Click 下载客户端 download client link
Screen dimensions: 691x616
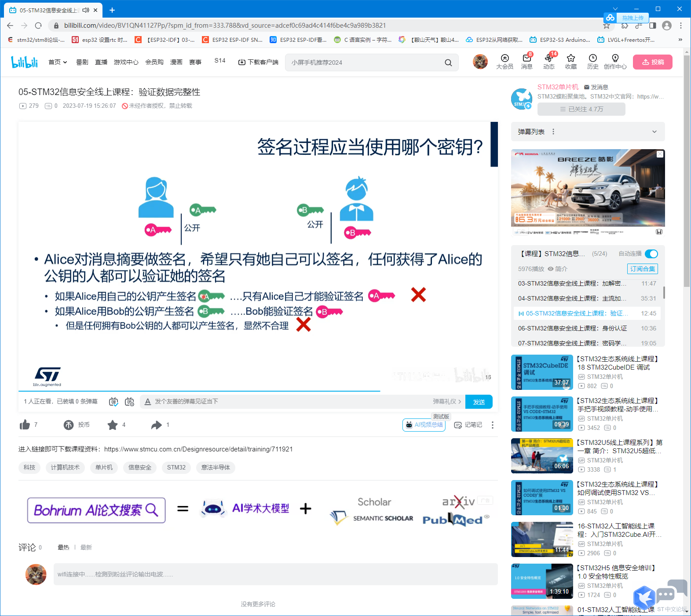258,62
